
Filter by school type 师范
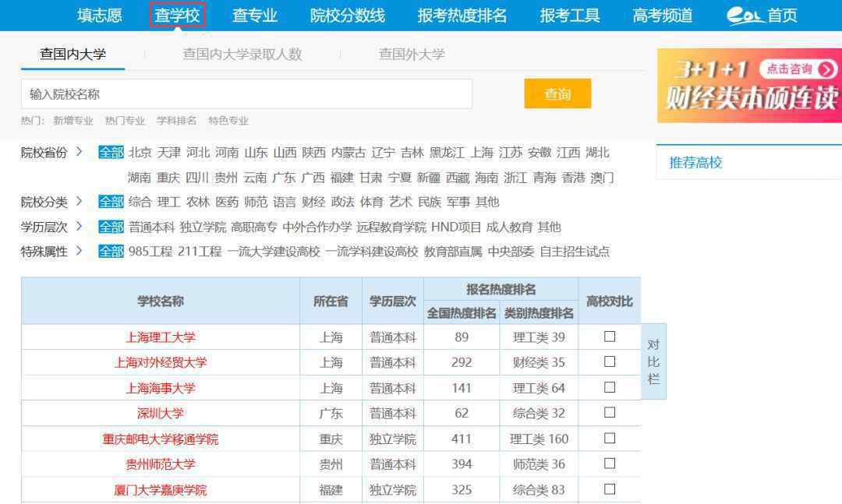pyautogui.click(x=256, y=202)
